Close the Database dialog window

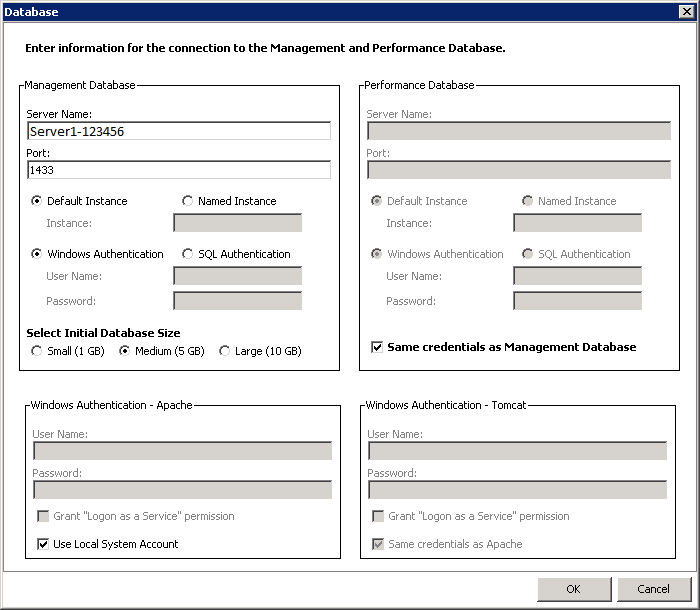(686, 12)
